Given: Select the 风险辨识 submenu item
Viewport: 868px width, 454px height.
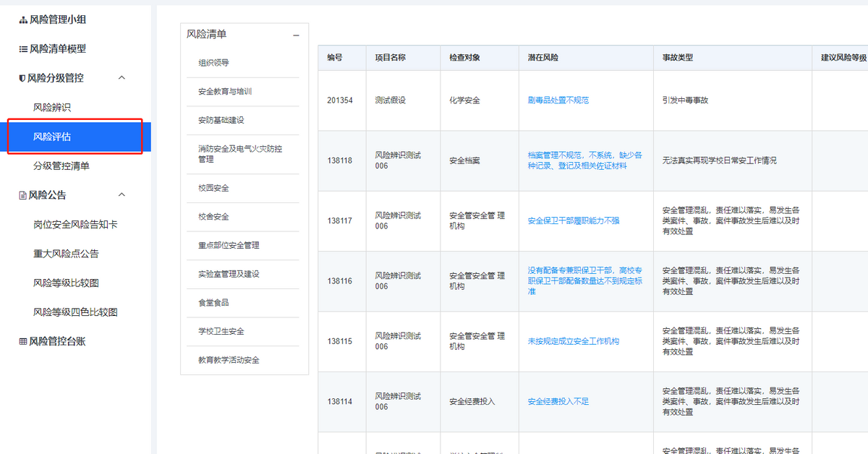Looking at the screenshot, I should (52, 108).
